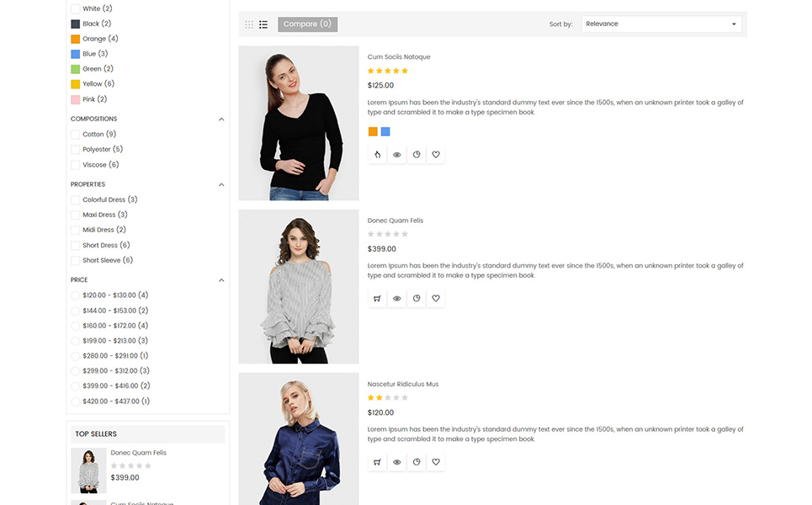Select price range $399.00 - $416.00
Screen dimensions: 812x505
pyautogui.click(x=75, y=386)
